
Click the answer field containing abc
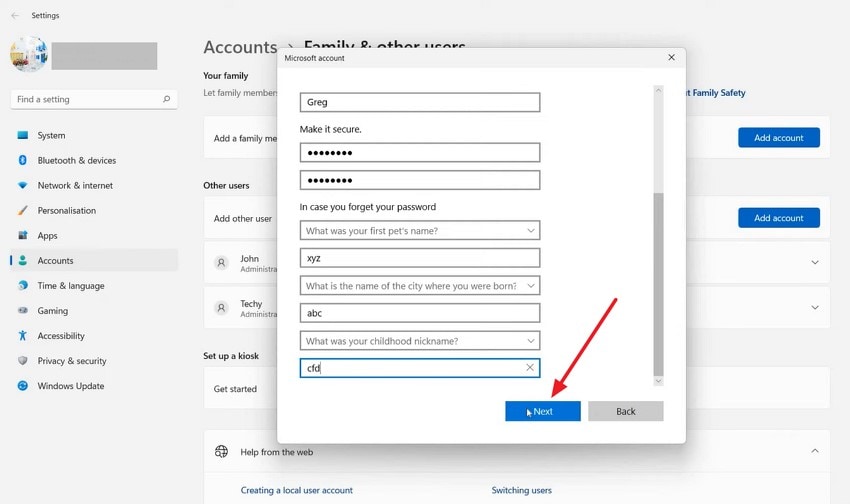pyautogui.click(x=420, y=313)
